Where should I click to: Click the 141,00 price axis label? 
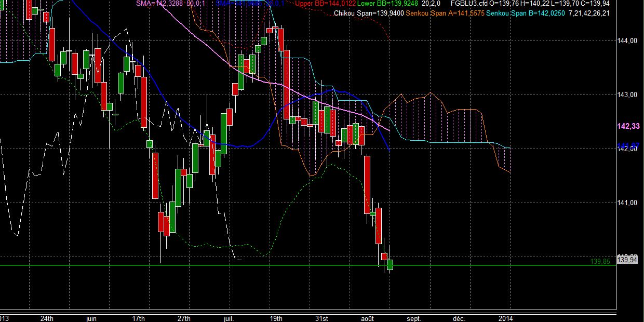[626, 203]
